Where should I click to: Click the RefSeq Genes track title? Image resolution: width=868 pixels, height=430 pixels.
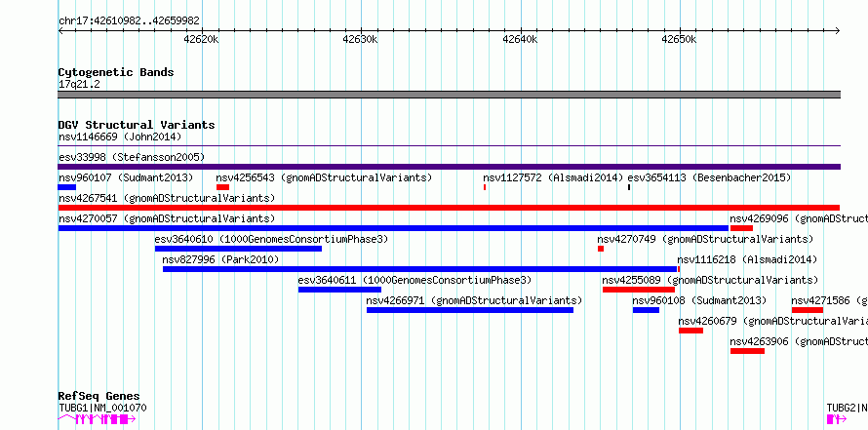tap(99, 396)
